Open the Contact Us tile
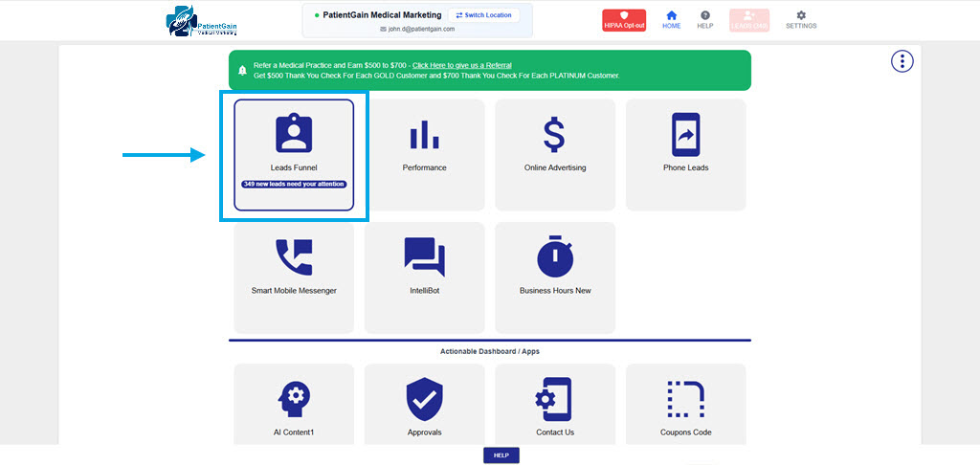Image resolution: width=980 pixels, height=465 pixels. pos(555,405)
